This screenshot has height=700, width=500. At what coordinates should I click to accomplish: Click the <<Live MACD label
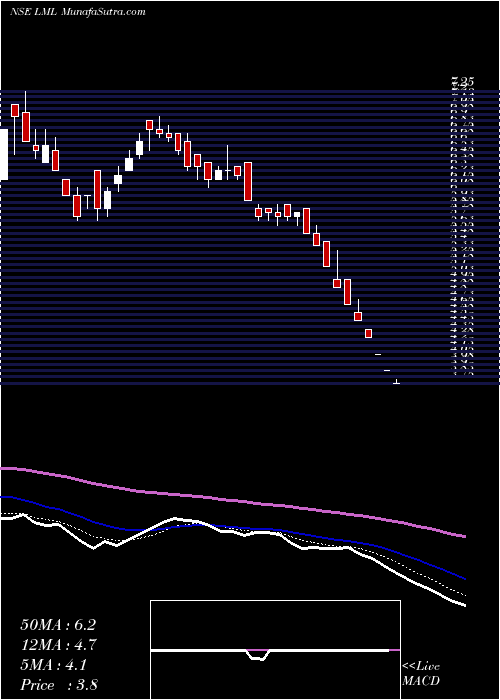click(421, 674)
